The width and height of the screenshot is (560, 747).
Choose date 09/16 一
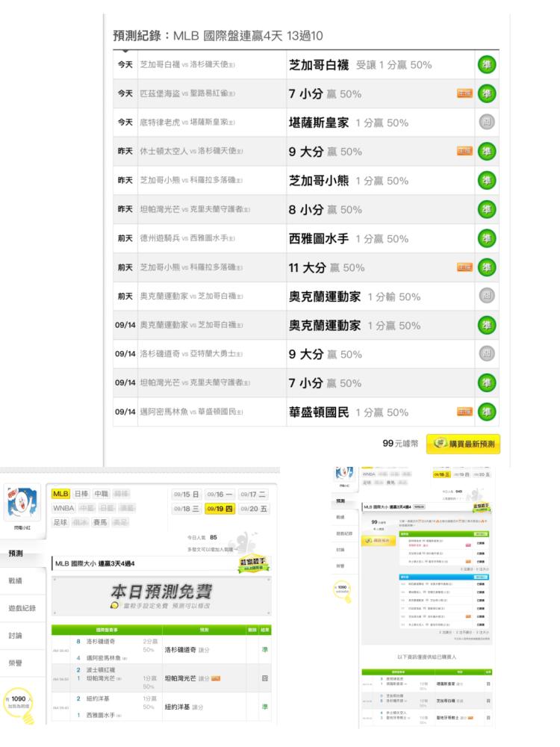click(220, 495)
